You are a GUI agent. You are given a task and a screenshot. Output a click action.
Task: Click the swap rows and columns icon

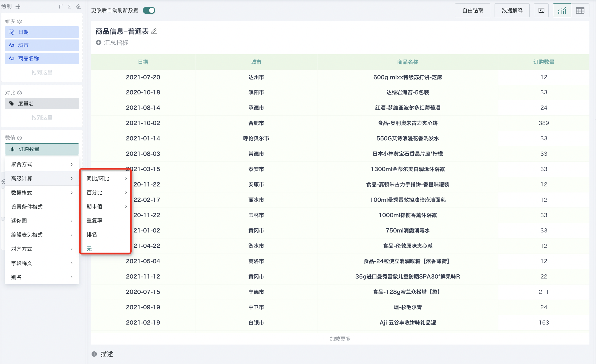point(61,6)
